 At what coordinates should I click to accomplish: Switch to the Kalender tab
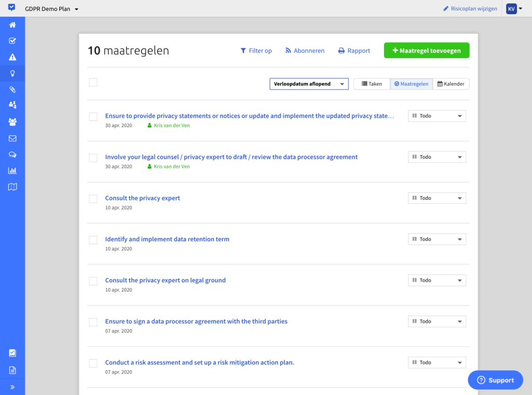click(x=451, y=84)
